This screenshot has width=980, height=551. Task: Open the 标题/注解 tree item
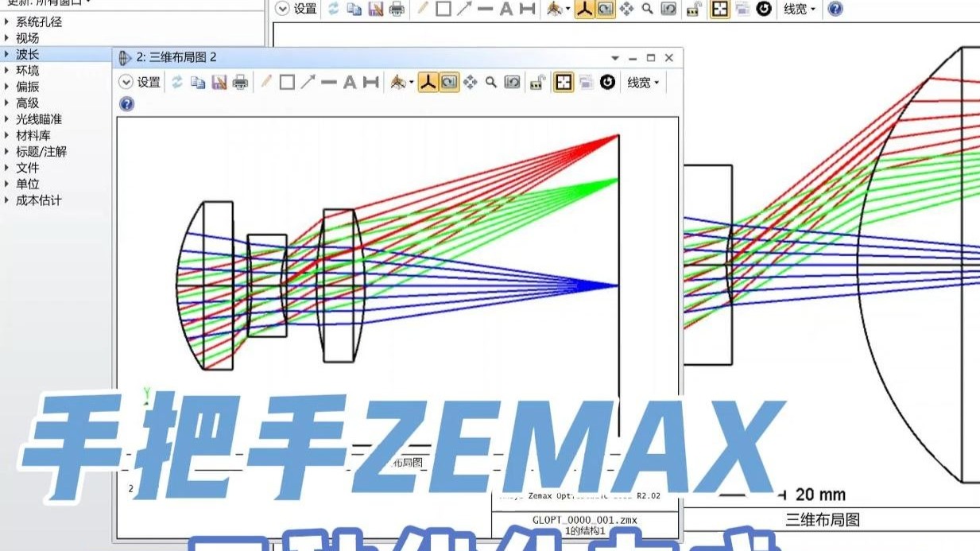[41, 152]
